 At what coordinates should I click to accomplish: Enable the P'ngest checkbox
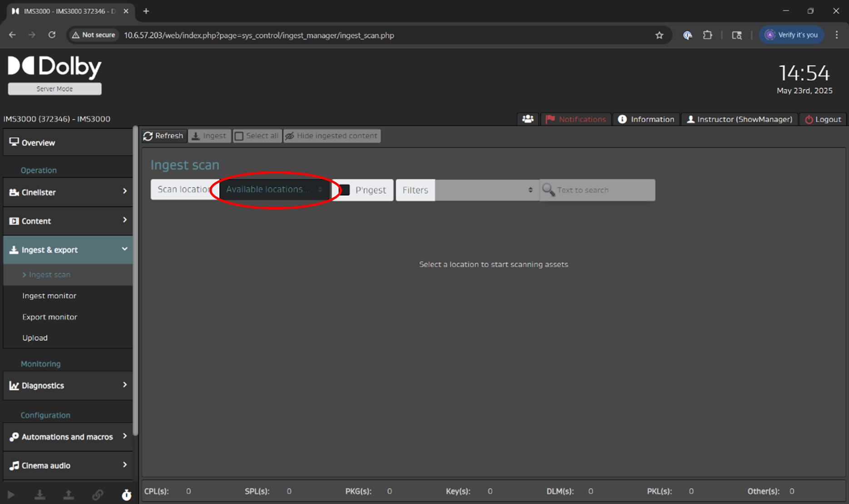345,190
